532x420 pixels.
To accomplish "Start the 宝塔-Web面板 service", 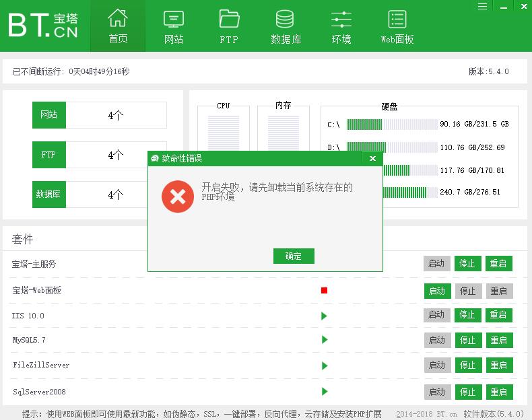I will point(437,291).
